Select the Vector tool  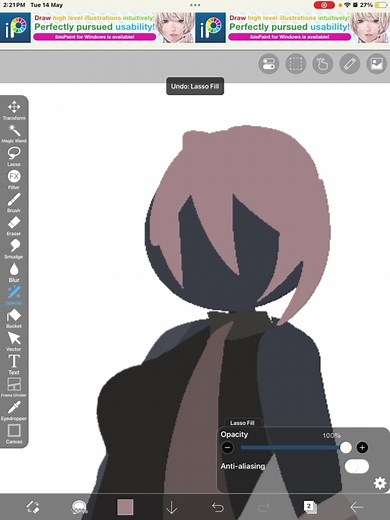tap(14, 341)
